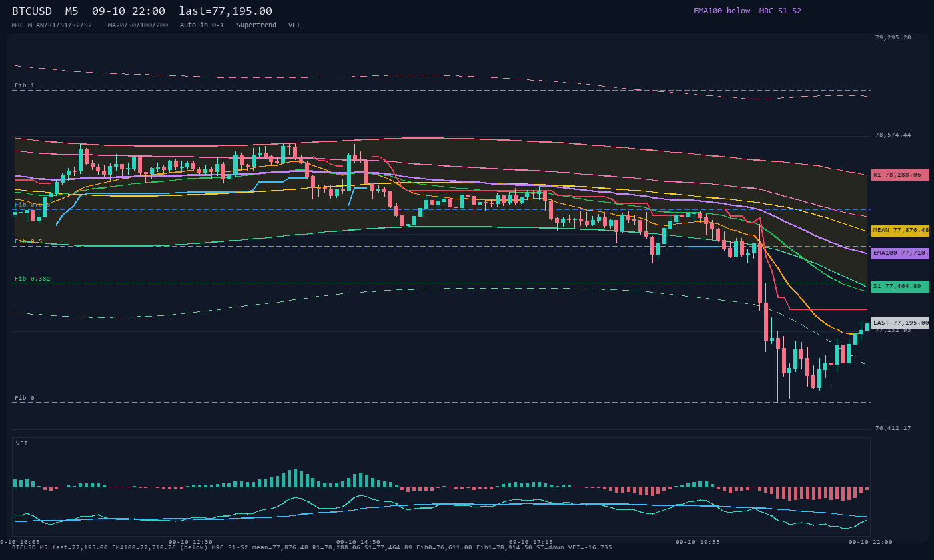
Task: Click the EMA100 below status text
Action: pyautogui.click(x=722, y=11)
